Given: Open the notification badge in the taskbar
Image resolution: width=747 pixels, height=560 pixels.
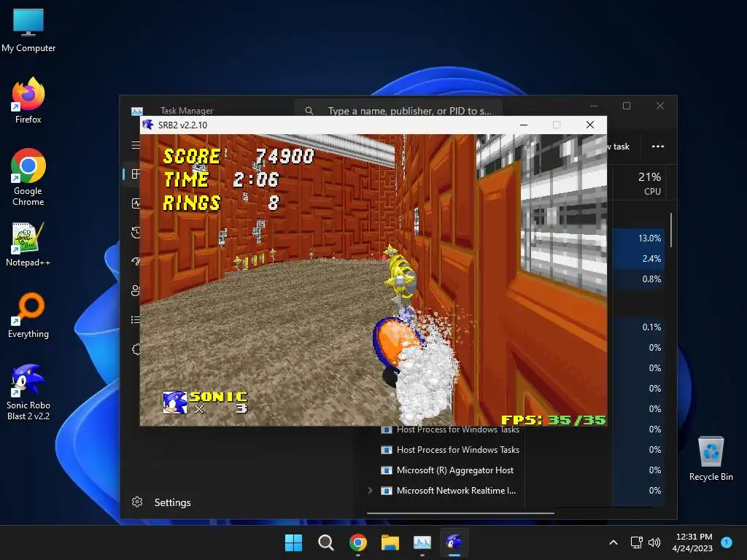Looking at the screenshot, I should 727,542.
